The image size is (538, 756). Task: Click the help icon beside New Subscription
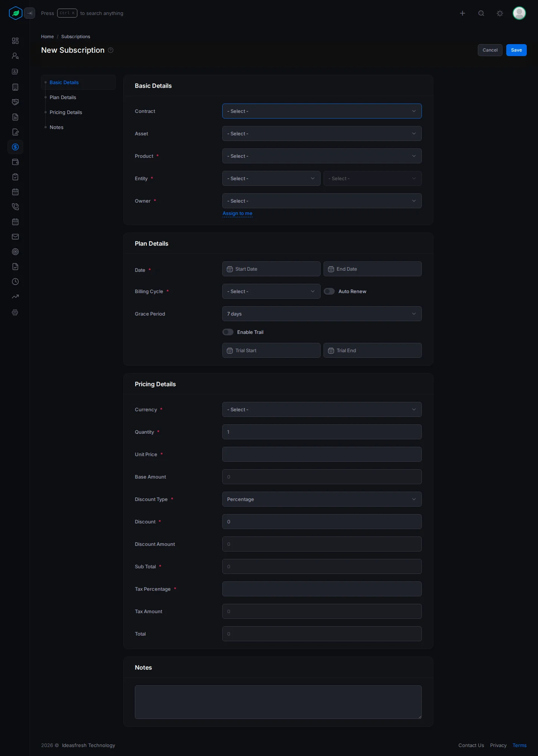(111, 50)
